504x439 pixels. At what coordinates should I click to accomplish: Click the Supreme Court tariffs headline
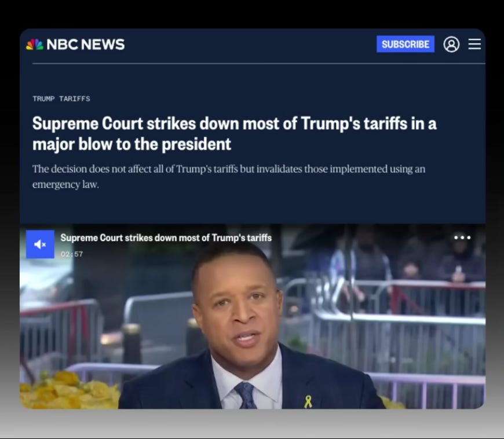coord(234,134)
